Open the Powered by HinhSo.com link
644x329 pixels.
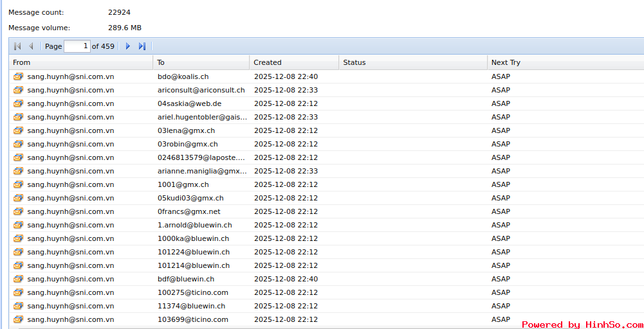tap(582, 325)
